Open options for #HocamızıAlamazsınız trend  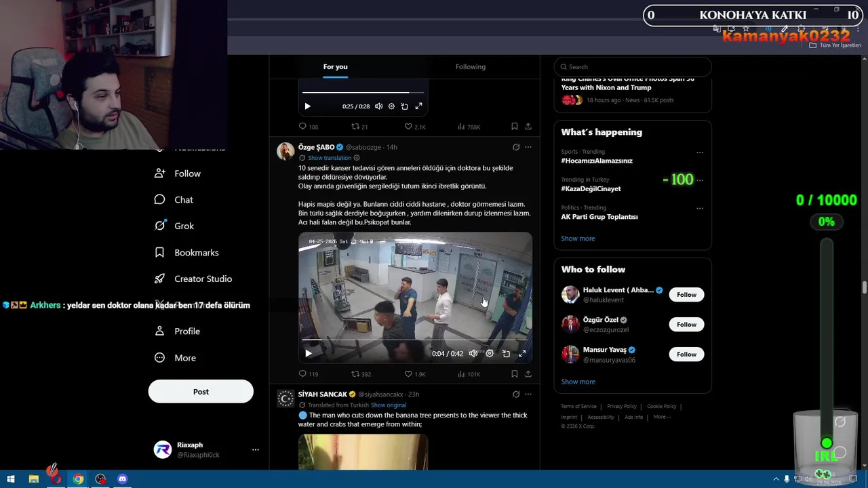click(x=700, y=152)
